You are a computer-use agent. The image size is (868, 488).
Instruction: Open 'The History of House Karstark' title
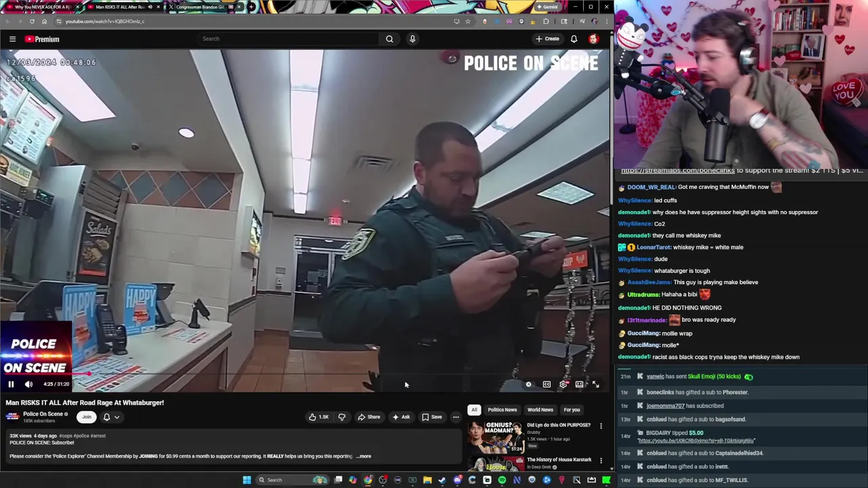[559, 460]
